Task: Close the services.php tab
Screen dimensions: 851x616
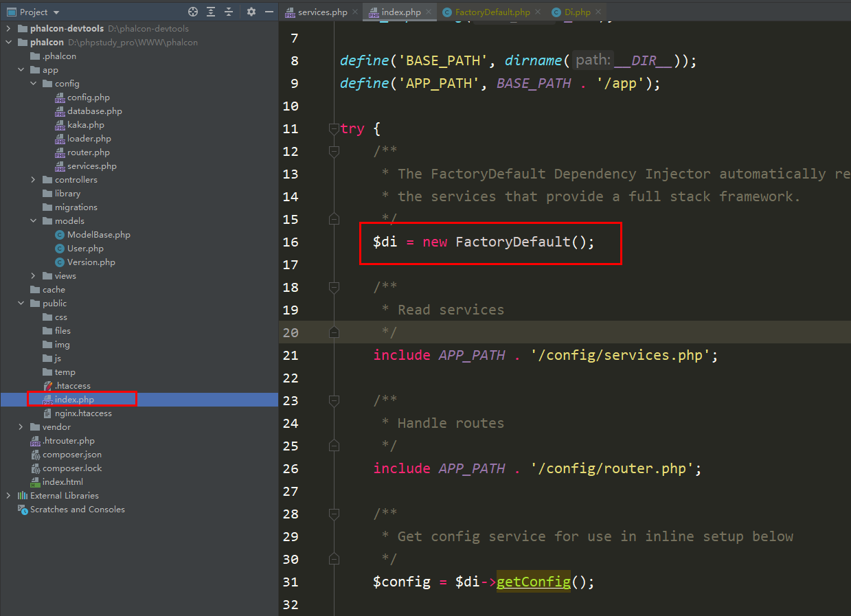Action: point(355,12)
